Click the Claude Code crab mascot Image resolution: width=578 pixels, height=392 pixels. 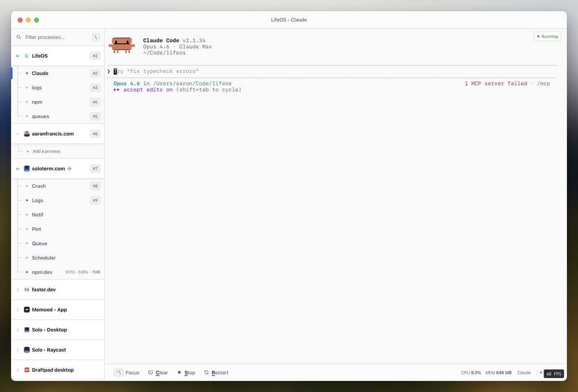[x=121, y=44]
